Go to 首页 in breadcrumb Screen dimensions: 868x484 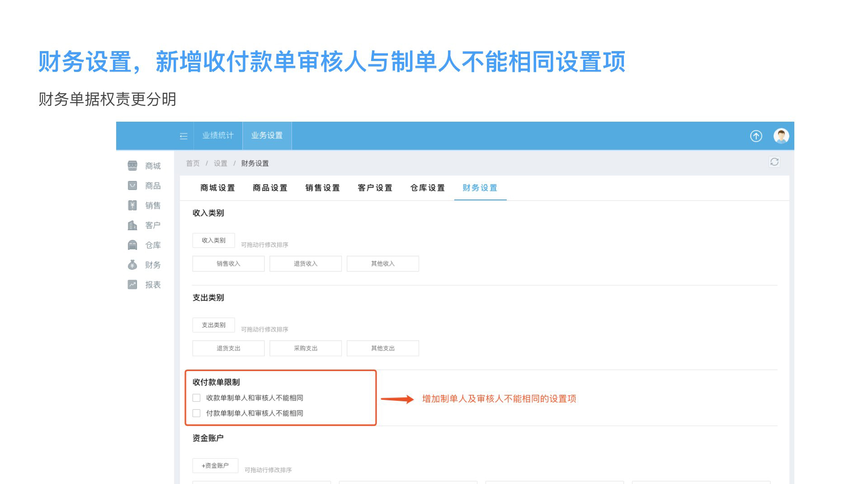193,163
